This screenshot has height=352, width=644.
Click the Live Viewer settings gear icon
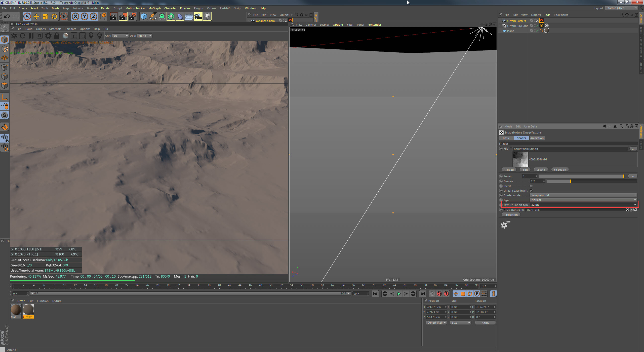tap(48, 36)
